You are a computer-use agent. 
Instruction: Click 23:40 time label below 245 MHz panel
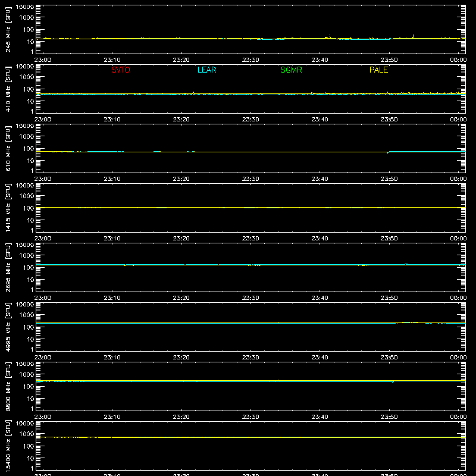pyautogui.click(x=320, y=60)
